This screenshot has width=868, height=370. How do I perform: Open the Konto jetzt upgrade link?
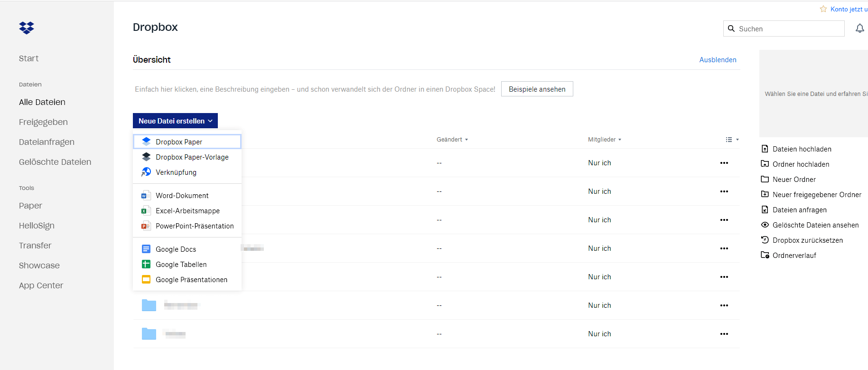[x=849, y=9]
